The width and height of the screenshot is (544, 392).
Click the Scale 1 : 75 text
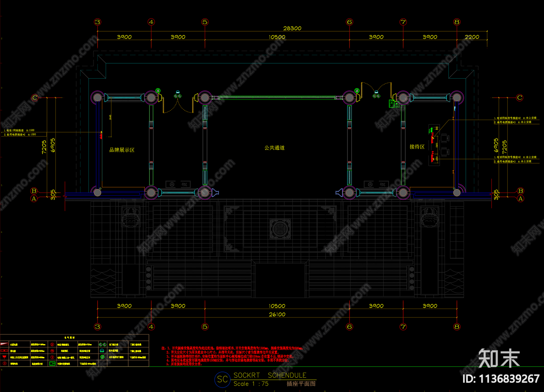(x=251, y=384)
